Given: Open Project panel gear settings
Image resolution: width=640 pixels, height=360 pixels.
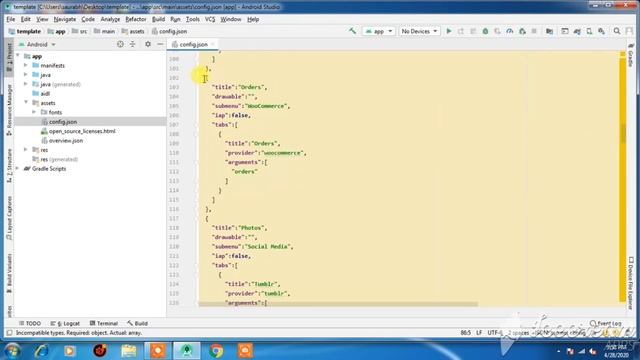Looking at the screenshot, I should 148,44.
